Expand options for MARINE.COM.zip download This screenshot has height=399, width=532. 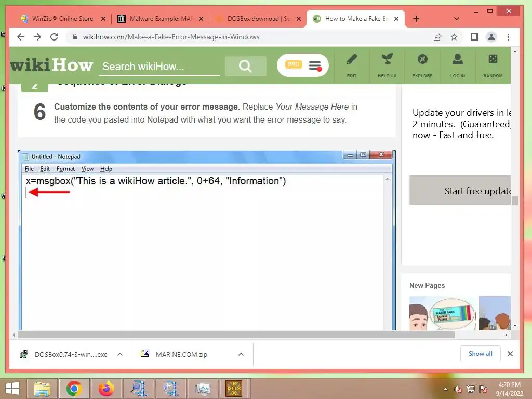(x=241, y=354)
